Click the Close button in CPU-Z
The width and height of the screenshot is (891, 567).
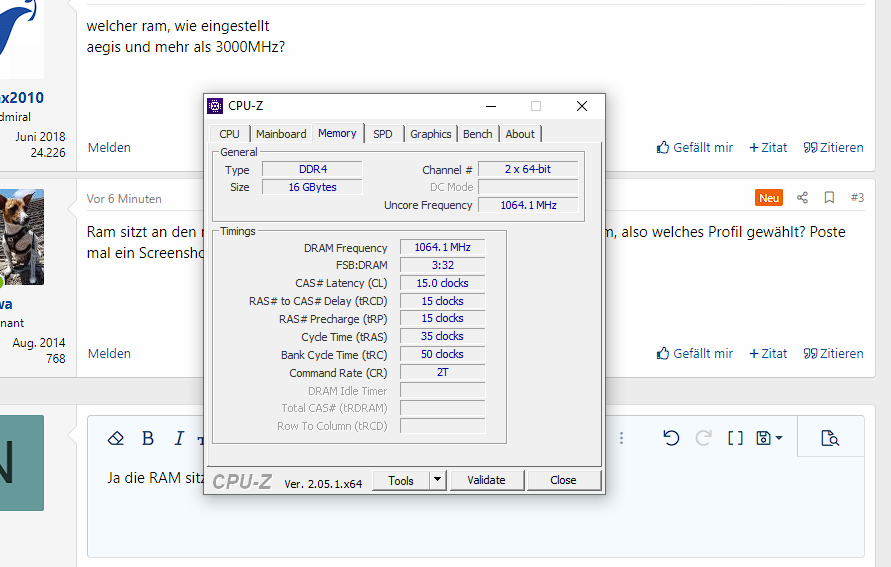point(563,481)
